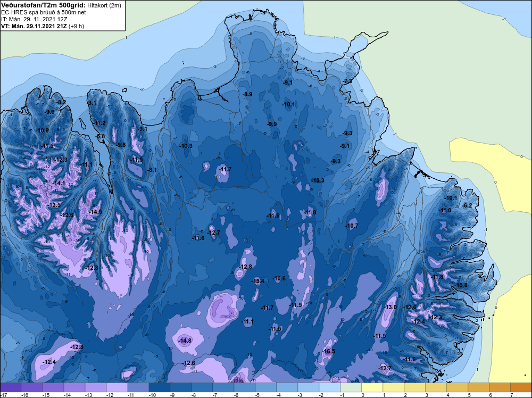
Task: Select the -9.9 temperature value
Action: coord(271,124)
